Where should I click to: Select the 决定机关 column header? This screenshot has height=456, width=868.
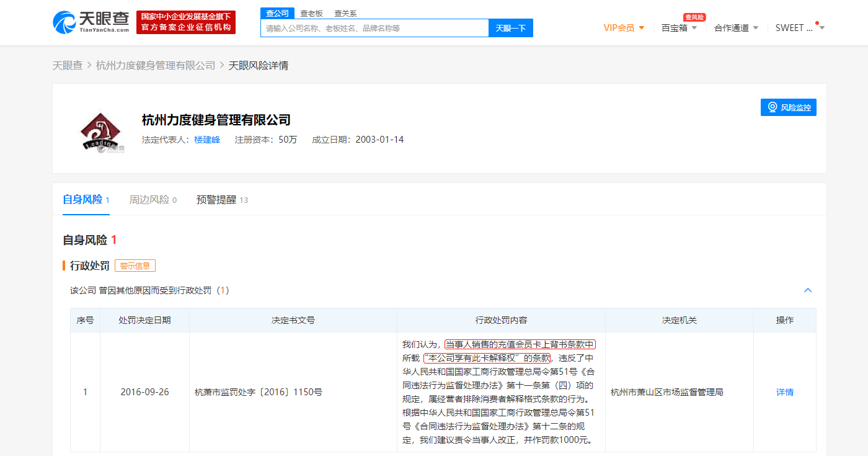680,320
